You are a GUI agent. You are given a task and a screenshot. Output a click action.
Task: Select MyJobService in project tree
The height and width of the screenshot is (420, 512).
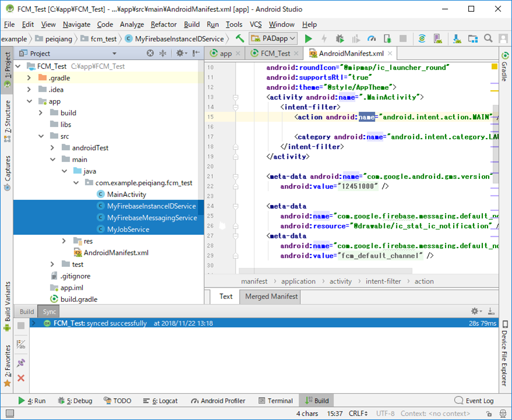pos(128,230)
